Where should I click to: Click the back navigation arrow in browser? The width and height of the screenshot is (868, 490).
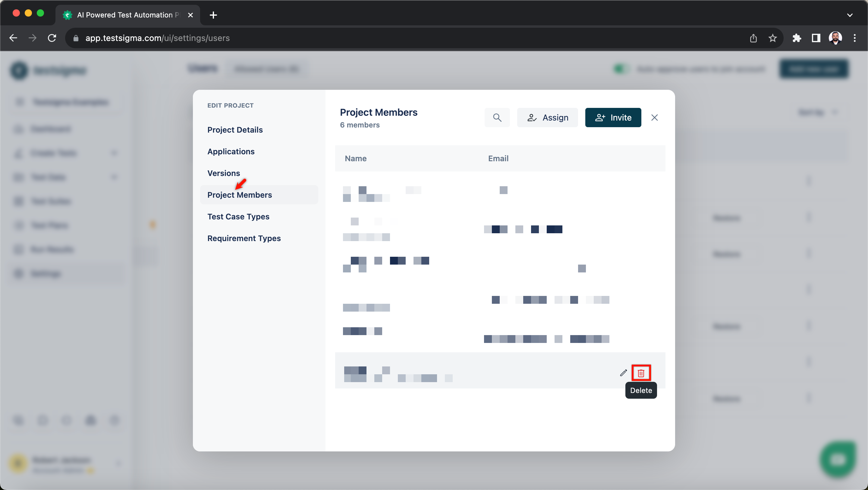point(13,38)
